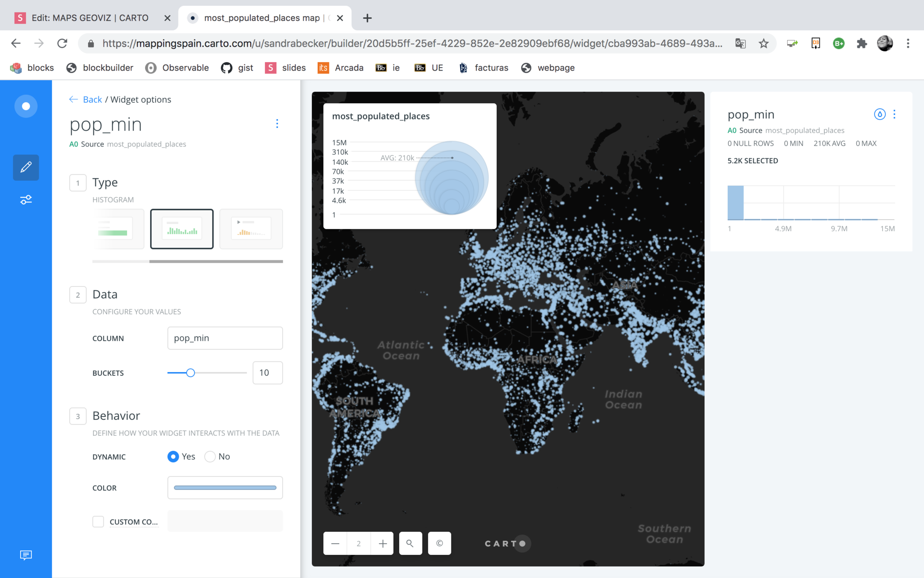Open the blockbuilder bookmark

(100, 68)
